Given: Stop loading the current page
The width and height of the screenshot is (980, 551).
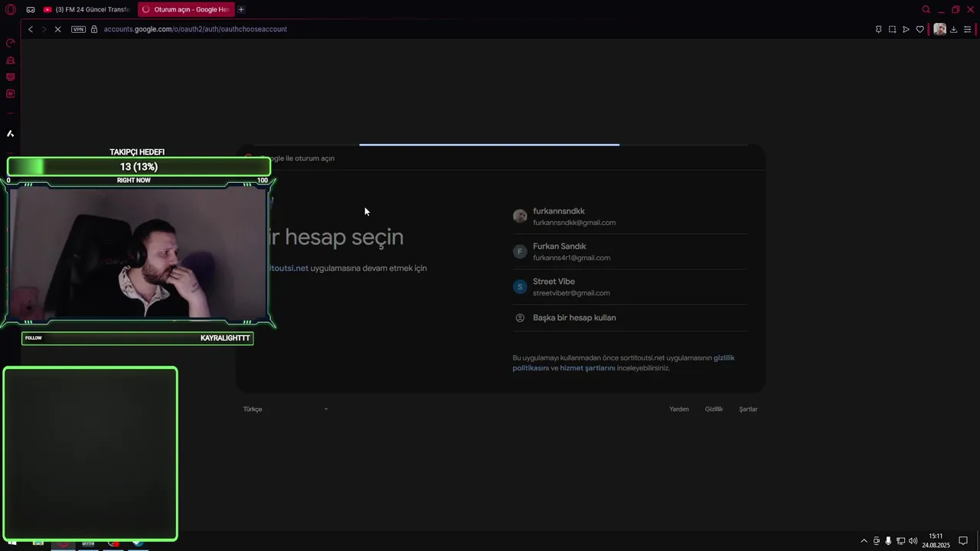Looking at the screenshot, I should [57, 29].
